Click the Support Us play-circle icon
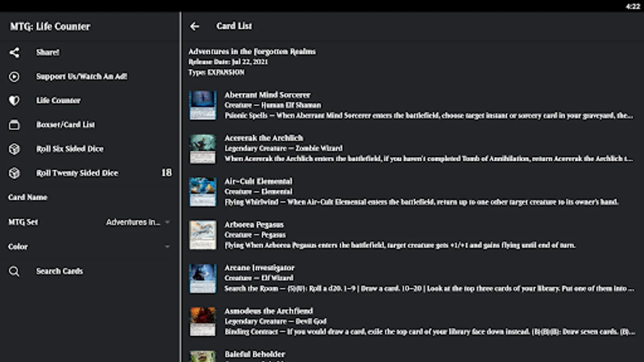 (x=14, y=76)
